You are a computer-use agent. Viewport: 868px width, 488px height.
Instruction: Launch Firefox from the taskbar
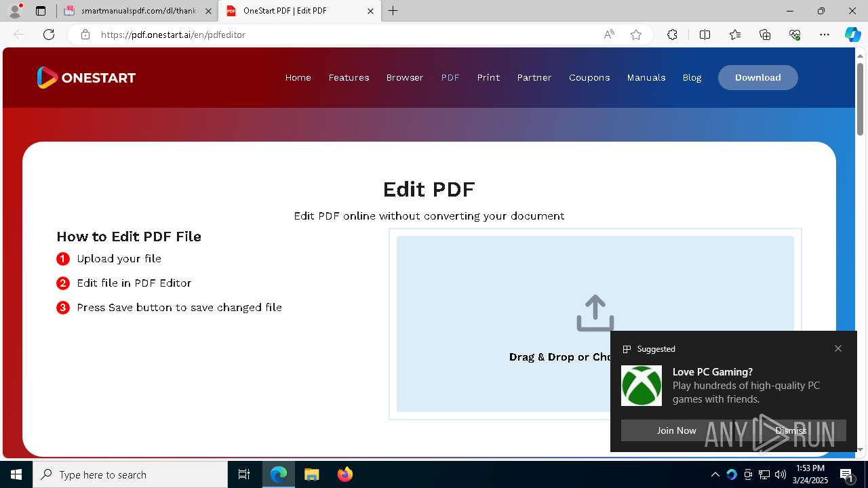(x=345, y=474)
